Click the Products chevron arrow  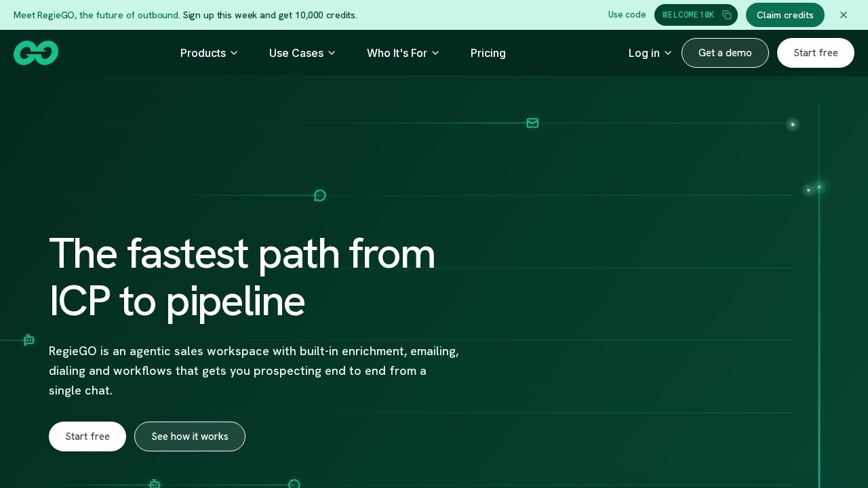[234, 53]
